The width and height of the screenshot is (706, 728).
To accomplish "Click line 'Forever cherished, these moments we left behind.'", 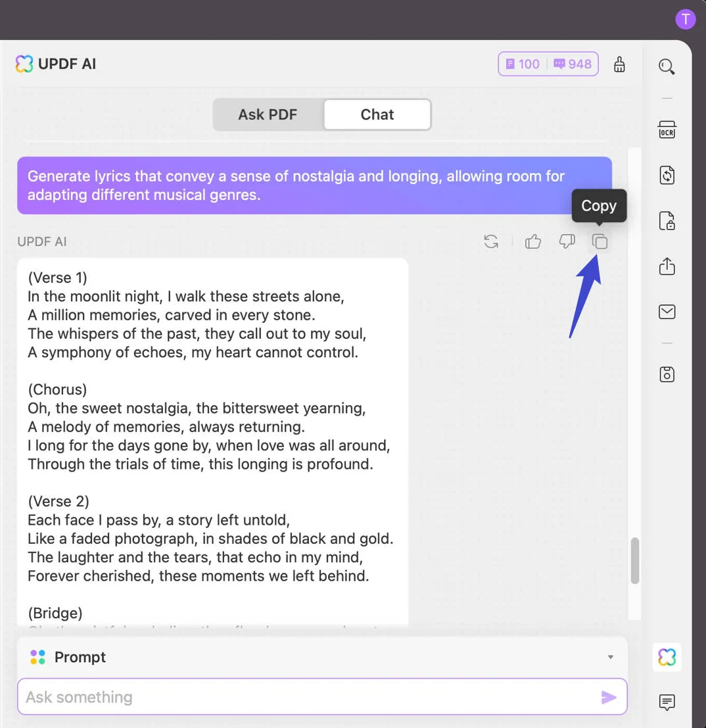I will point(199,575).
